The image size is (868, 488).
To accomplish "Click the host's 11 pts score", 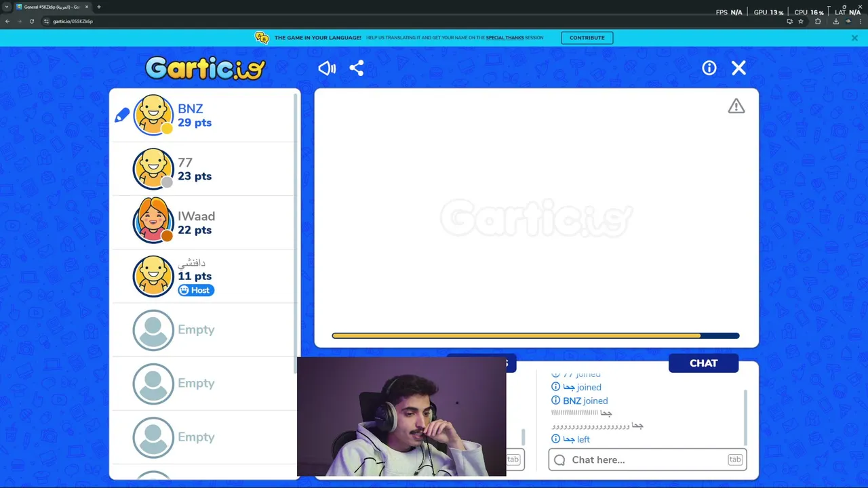I will 195,276.
